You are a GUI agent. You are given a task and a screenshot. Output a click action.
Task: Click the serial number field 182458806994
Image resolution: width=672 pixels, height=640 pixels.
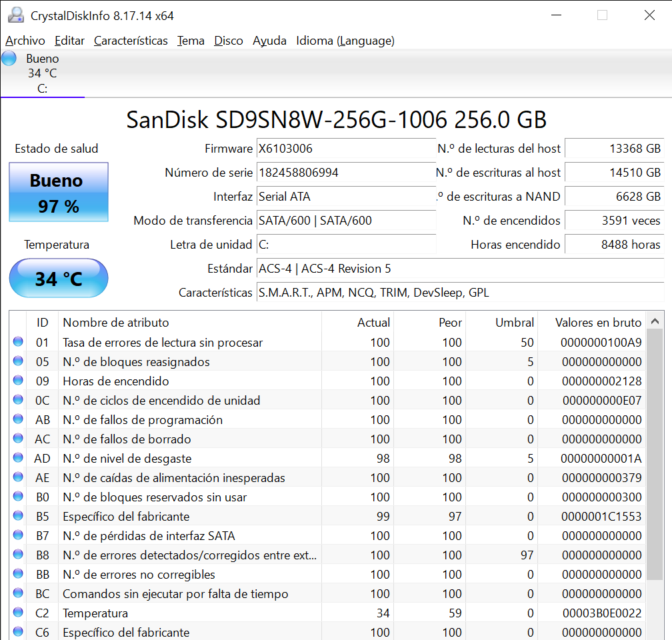coord(346,172)
